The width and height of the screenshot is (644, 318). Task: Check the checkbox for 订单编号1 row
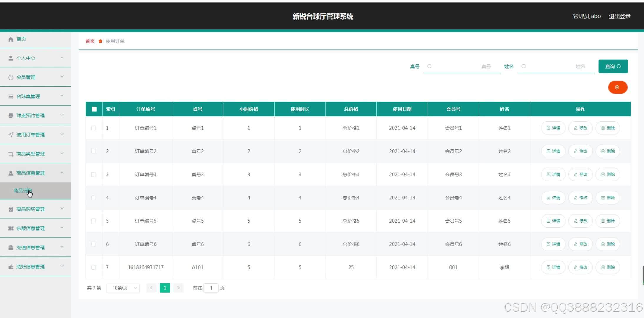pos(94,128)
